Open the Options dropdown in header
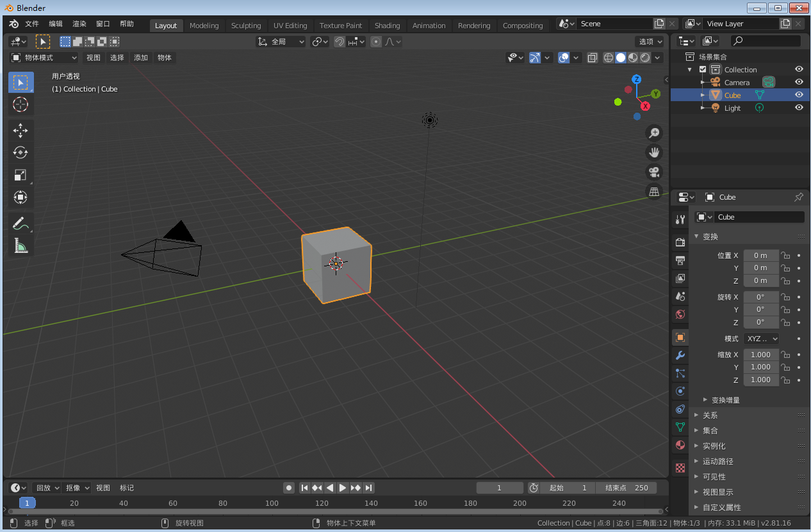 pos(650,42)
